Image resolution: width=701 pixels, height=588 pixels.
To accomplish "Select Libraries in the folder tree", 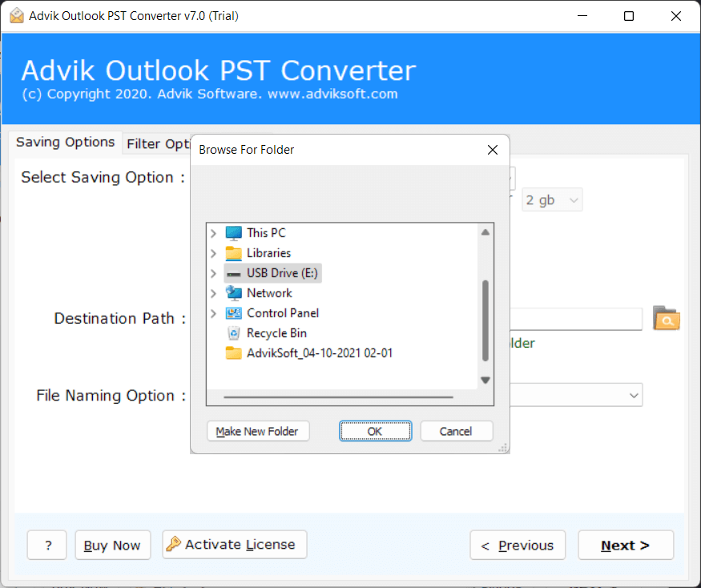I will tap(268, 253).
